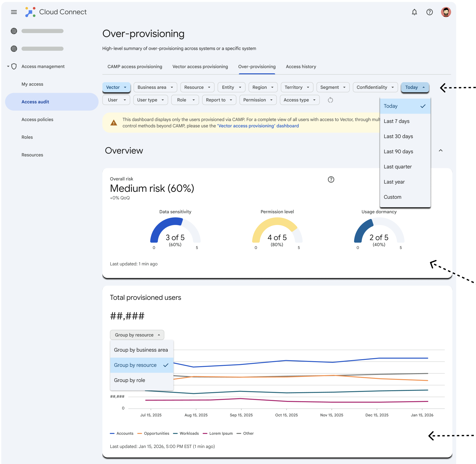Select Last 30 days option
The width and height of the screenshot is (476, 464).
tap(405, 136)
